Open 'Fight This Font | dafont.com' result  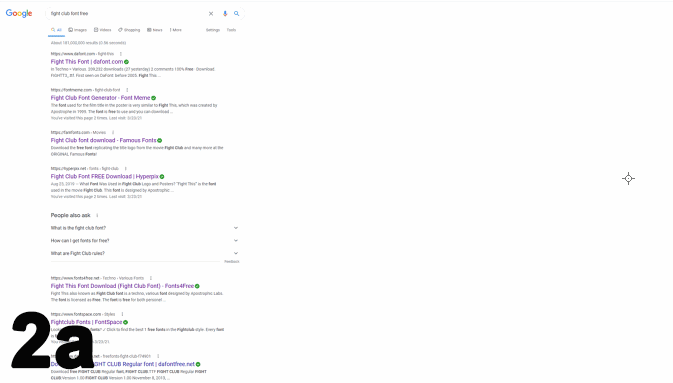click(87, 62)
